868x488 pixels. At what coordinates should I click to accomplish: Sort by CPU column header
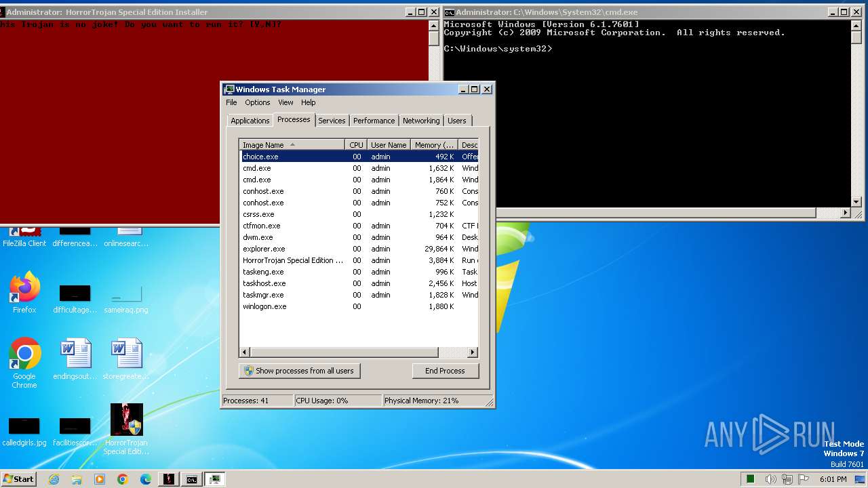[x=356, y=144]
